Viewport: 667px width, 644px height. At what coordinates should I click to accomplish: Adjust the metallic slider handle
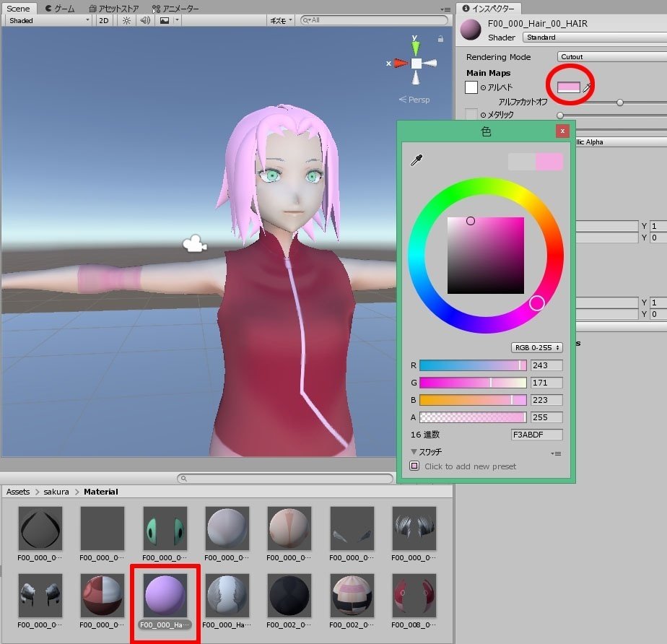(560, 116)
